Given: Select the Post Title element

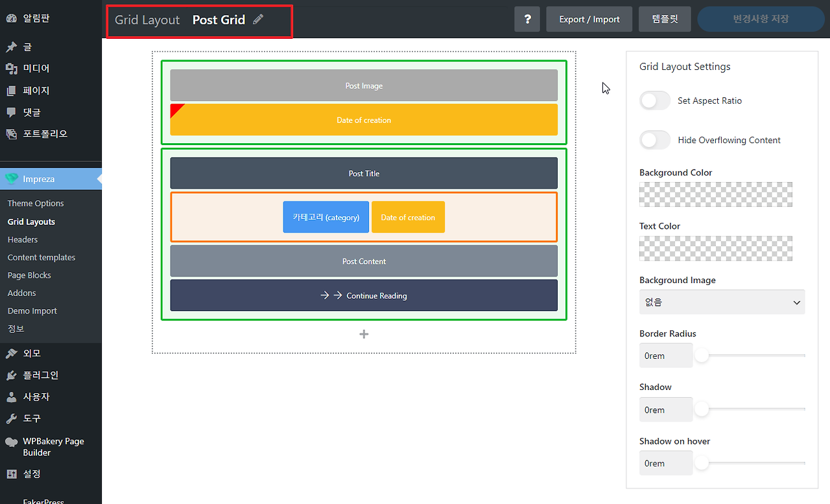Looking at the screenshot, I should point(364,174).
